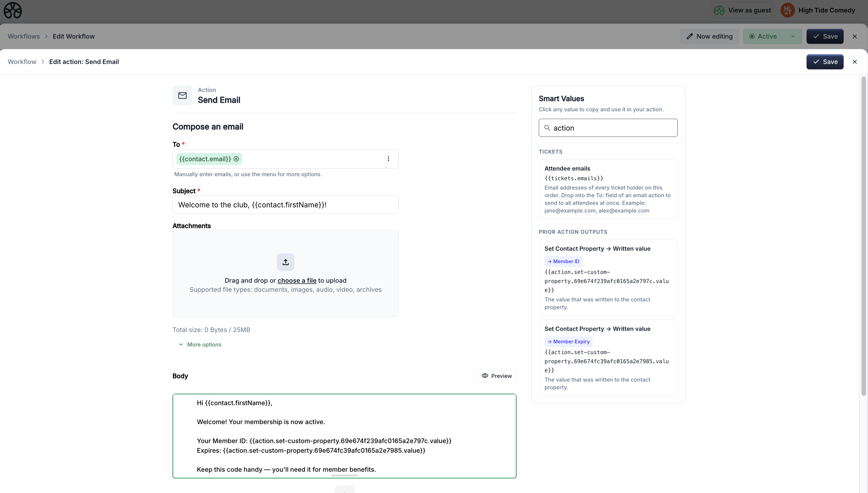Save the Send Email action
Screen dimensions: 868x493
pos(824,62)
